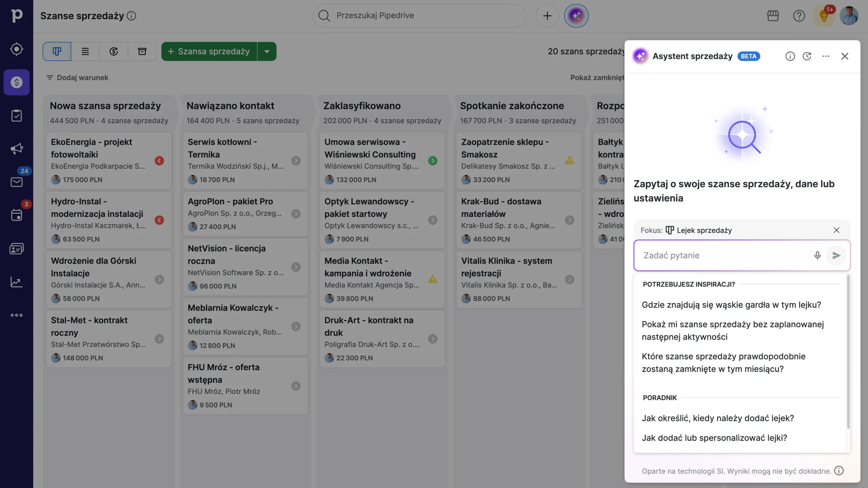Click arrow on EkoEnergia - projekt fotowoltaiki card
This screenshot has height=488, width=868.
click(x=159, y=161)
